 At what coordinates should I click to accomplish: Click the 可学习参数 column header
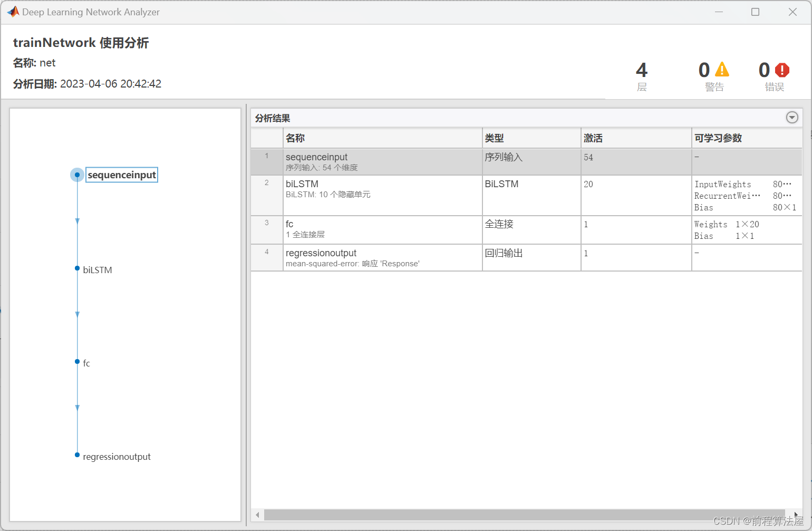click(747, 138)
